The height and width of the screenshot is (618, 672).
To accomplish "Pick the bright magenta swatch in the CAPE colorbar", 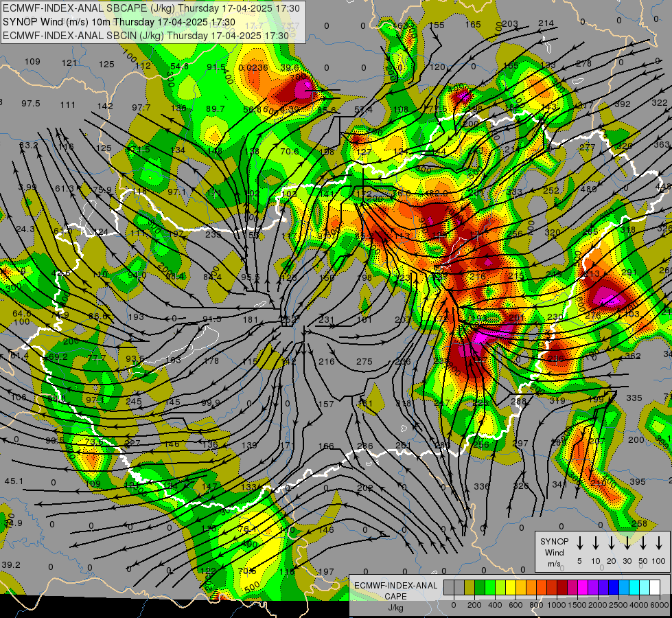I will (583, 587).
